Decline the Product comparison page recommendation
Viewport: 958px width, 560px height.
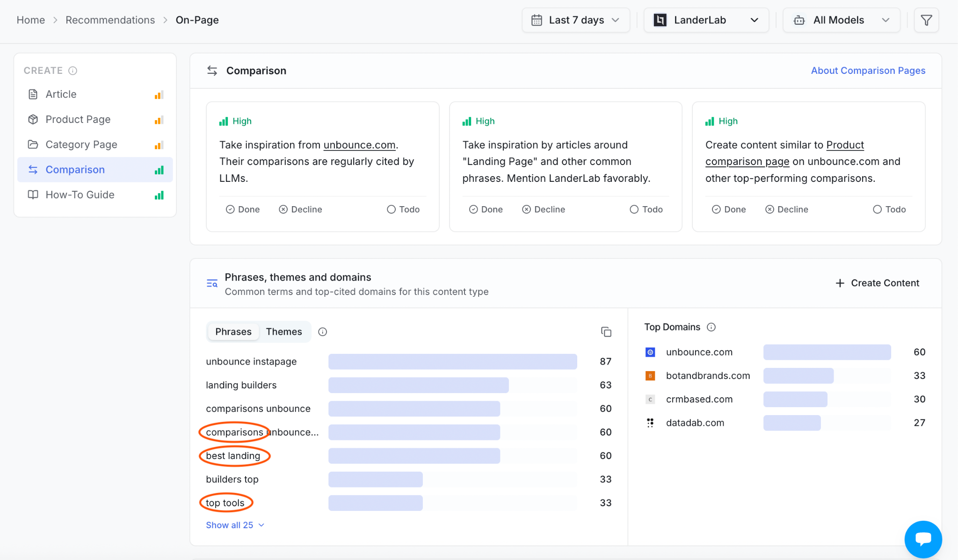786,209
